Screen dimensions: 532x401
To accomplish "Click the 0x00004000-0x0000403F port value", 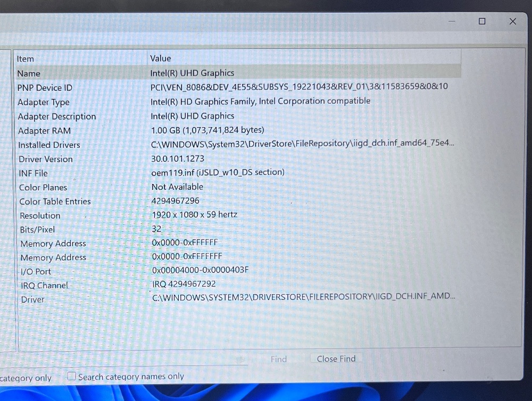I will click(x=200, y=270).
